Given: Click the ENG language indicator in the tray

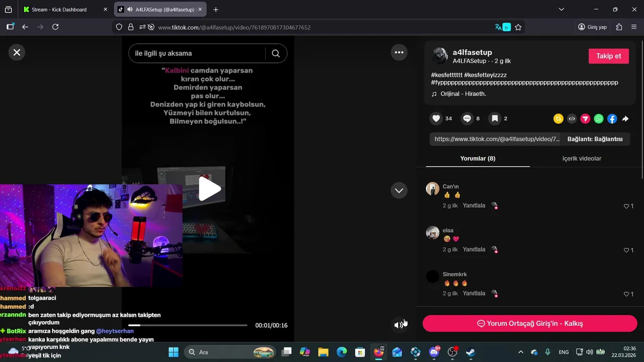Looking at the screenshot, I should tap(564, 352).
